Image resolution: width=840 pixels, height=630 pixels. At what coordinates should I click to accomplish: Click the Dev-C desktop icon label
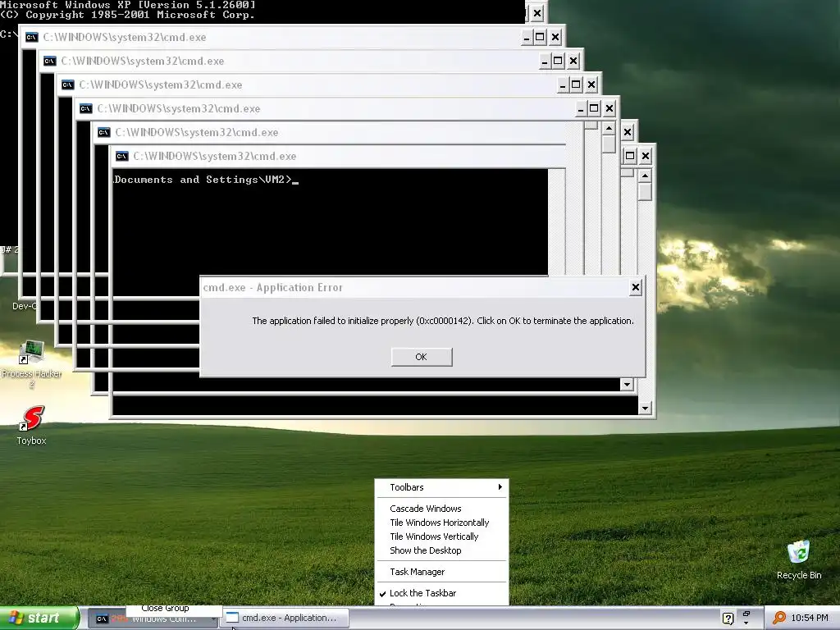tap(25, 306)
